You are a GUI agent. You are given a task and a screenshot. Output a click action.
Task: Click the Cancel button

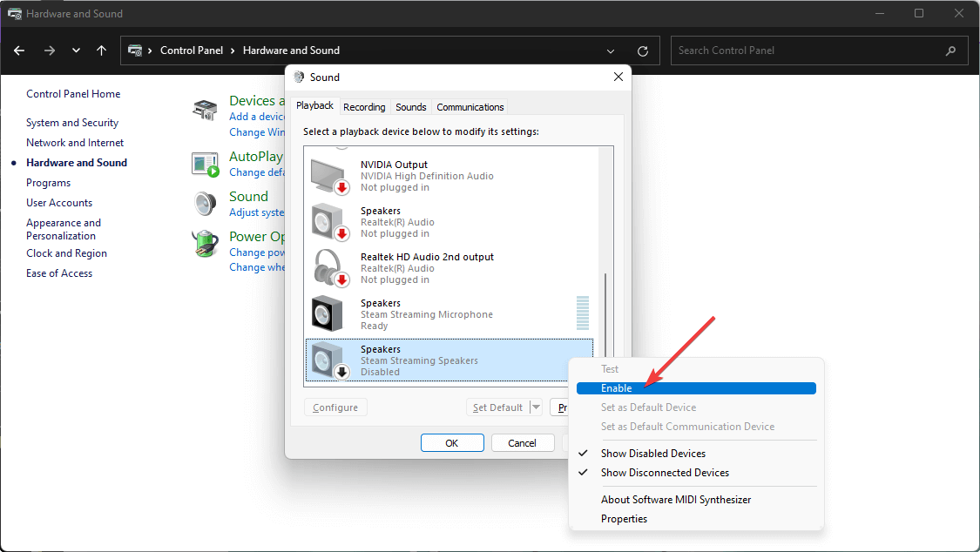pos(523,442)
